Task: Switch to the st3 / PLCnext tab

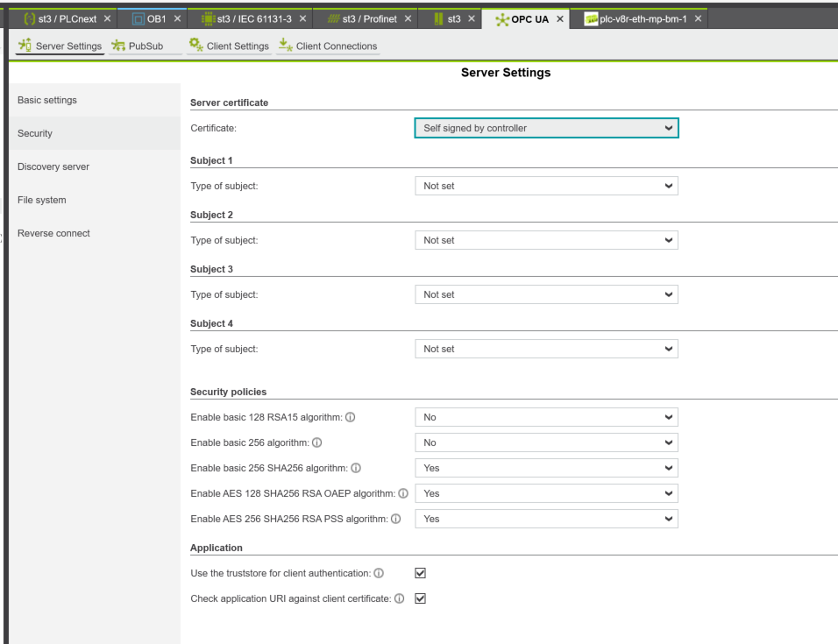Action: (x=67, y=19)
